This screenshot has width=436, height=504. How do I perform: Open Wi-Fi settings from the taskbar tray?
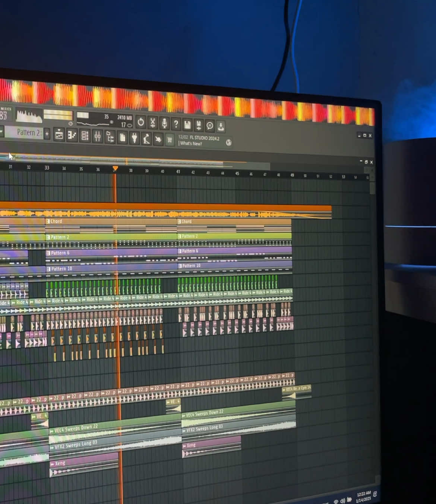[336, 501]
